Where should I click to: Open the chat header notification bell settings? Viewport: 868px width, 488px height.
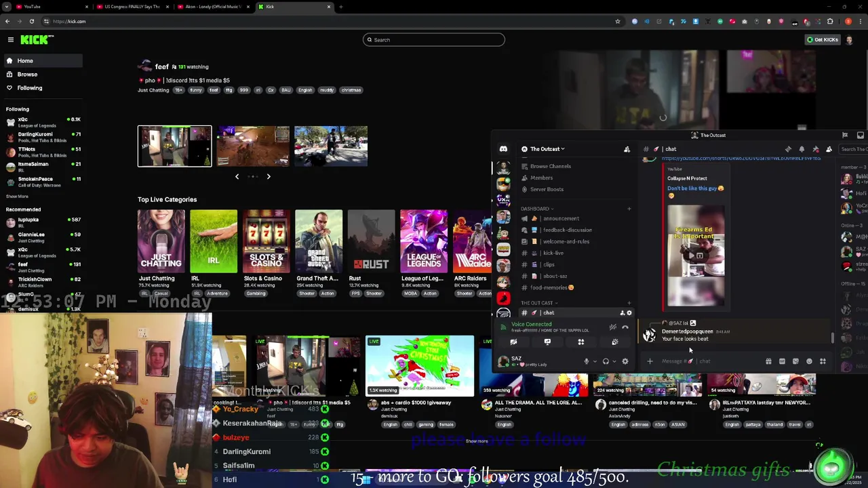[x=802, y=149]
